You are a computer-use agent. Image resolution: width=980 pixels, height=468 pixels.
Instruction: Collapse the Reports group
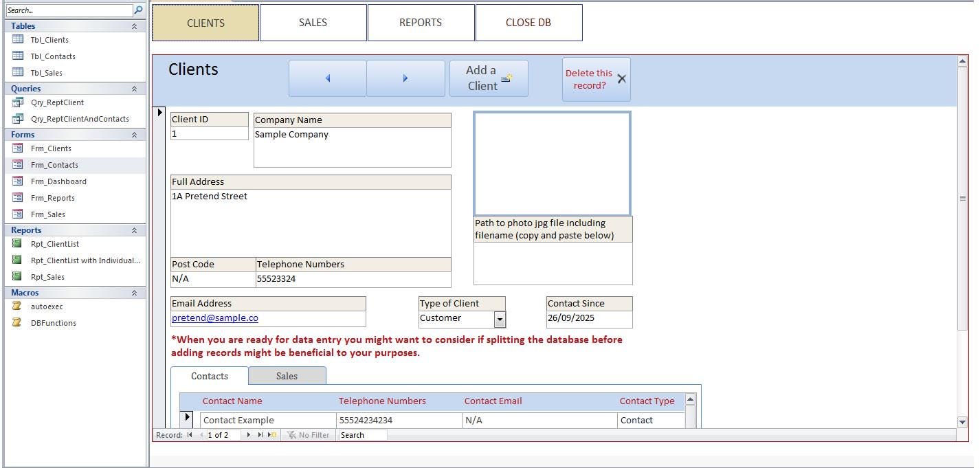point(134,230)
